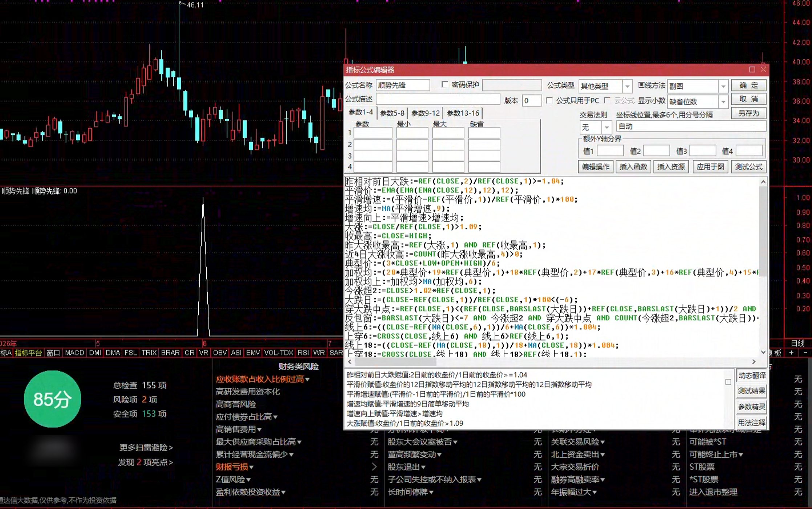Select the TRIX indicator tab
This screenshot has height=509, width=812.
pos(149,353)
